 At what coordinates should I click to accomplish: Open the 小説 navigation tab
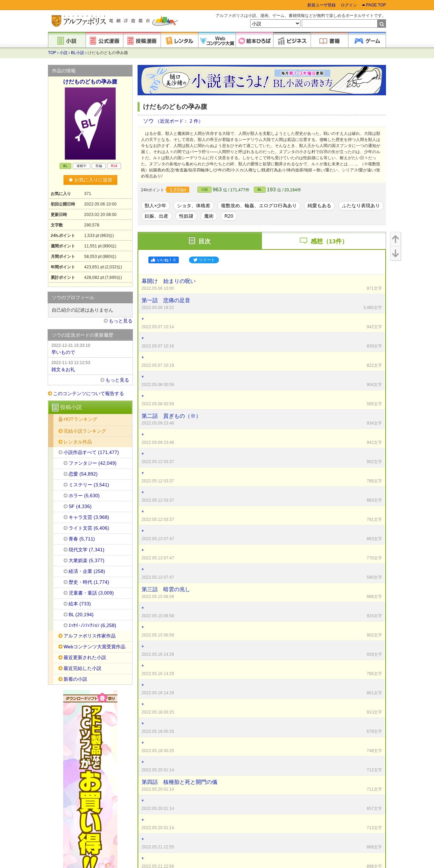click(67, 41)
